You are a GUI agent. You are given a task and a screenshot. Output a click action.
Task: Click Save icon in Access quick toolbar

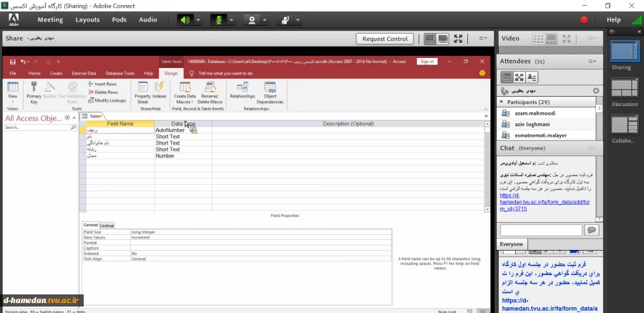pos(13,62)
